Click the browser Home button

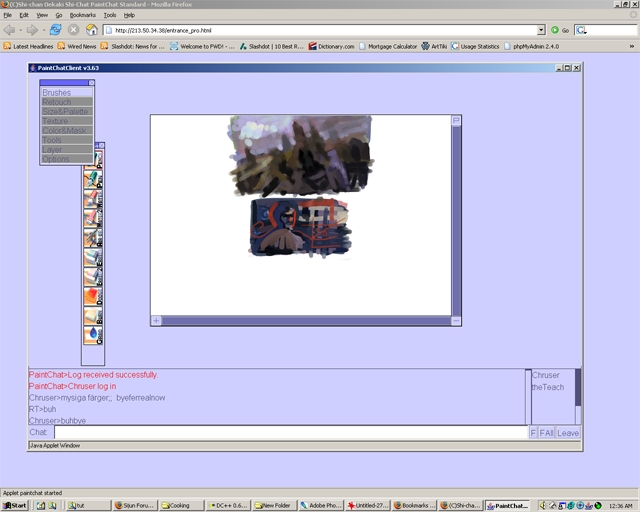coord(91,30)
